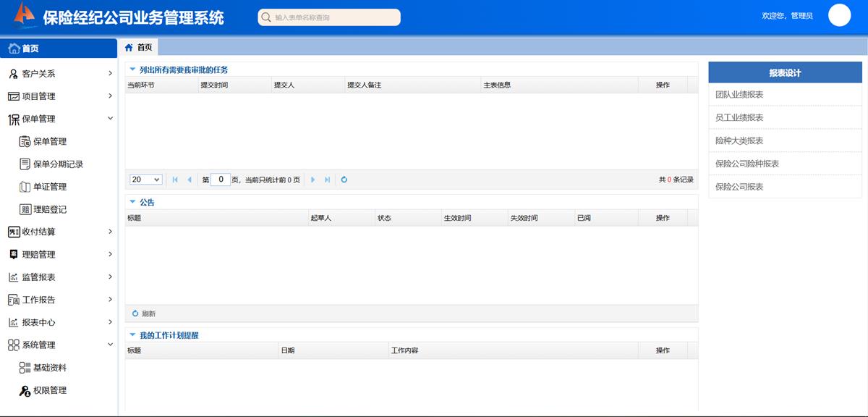Viewport: 868px width, 417px height.
Task: Click the 生效时间 column header
Action: 475,218
